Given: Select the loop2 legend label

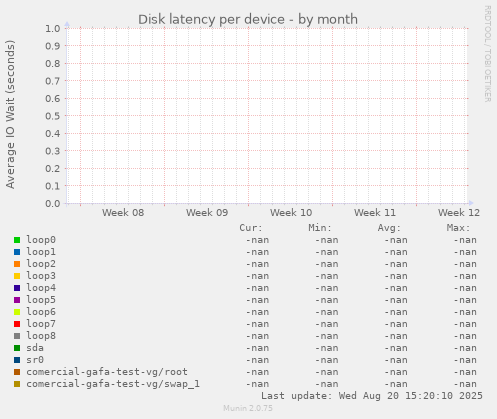Looking at the screenshot, I should click(x=41, y=264).
